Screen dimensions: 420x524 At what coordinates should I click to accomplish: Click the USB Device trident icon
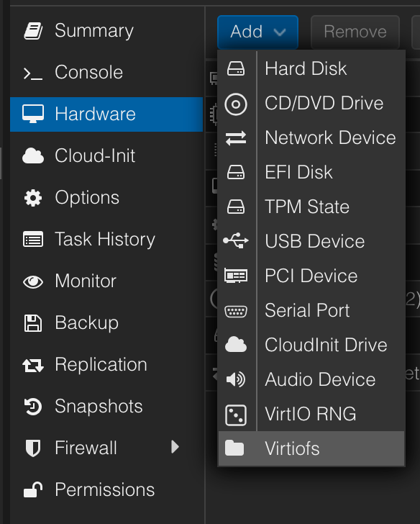point(236,240)
